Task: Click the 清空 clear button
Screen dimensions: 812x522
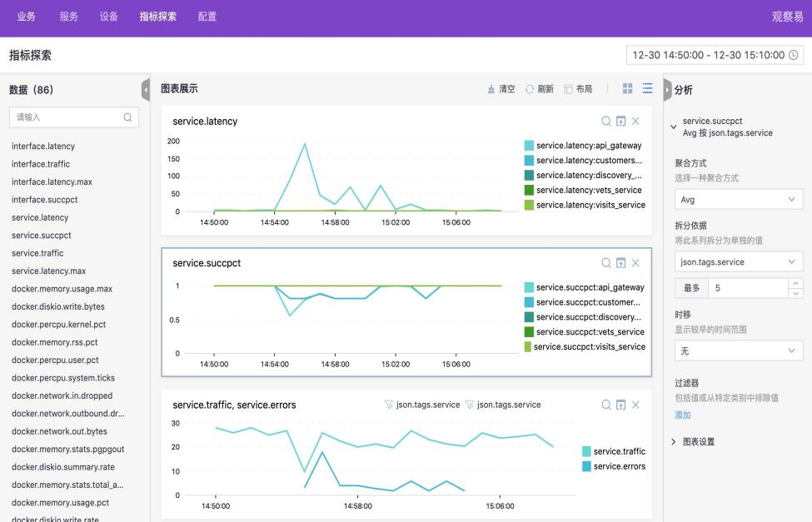Action: [x=501, y=89]
